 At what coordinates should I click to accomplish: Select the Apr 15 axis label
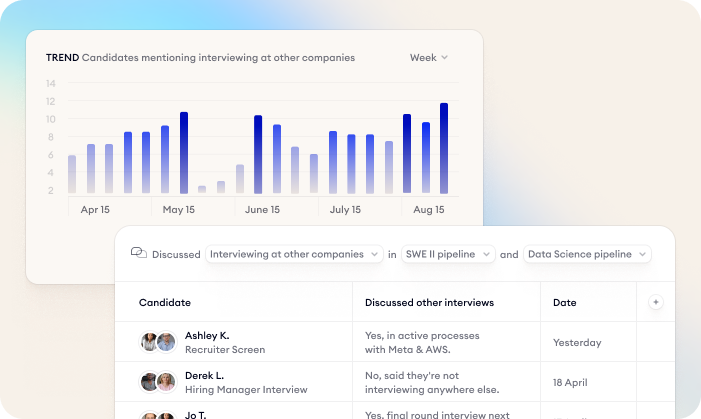point(95,210)
